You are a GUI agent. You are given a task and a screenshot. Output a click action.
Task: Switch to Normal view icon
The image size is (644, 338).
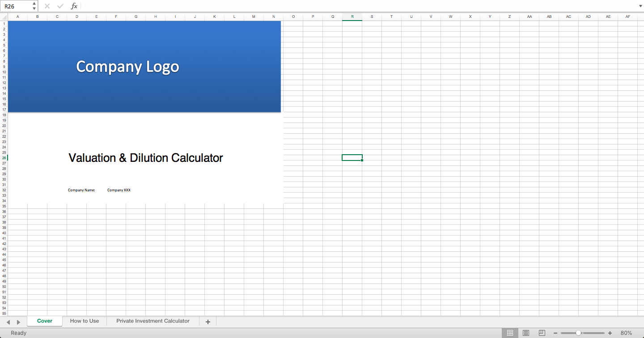coord(510,333)
